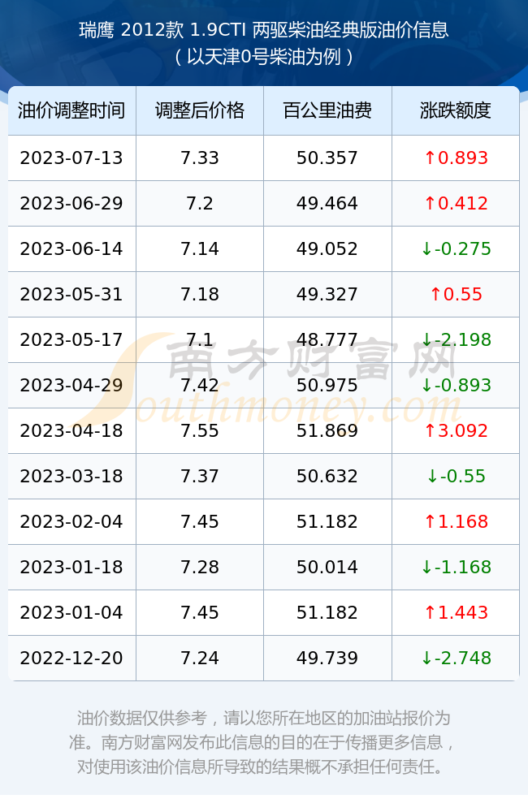Click the green ↓-2.748 change value
The height and width of the screenshot is (812, 528).
point(456,659)
